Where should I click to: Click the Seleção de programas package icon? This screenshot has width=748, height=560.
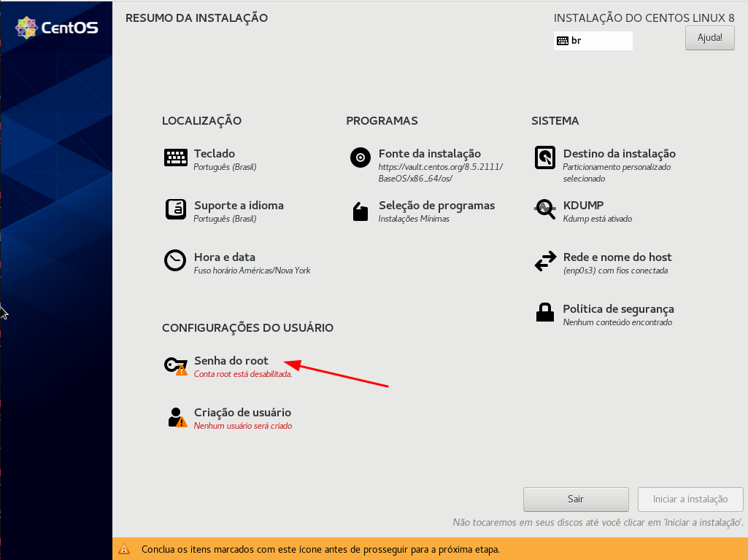(360, 211)
